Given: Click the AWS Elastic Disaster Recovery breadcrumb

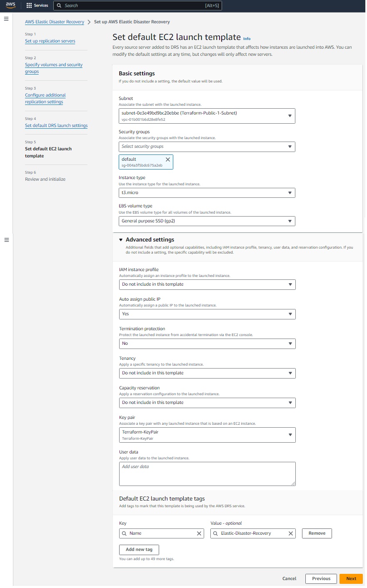Looking at the screenshot, I should point(55,22).
